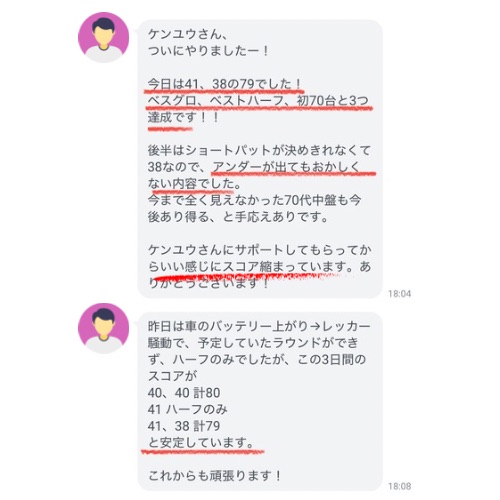This screenshot has height=500, width=500.
Task: Click the line ついにやりましたー！
Action: point(208,51)
